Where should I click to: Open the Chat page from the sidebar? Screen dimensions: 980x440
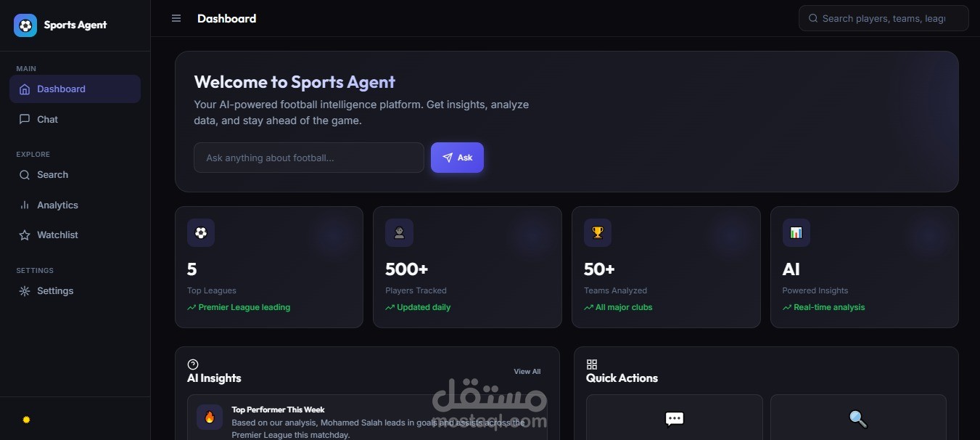tap(75, 119)
